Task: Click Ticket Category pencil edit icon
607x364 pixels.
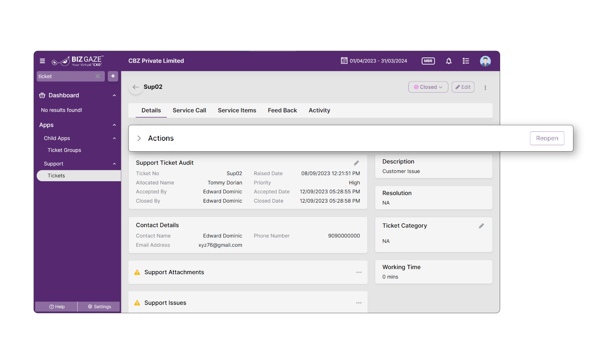Action: pyautogui.click(x=481, y=226)
